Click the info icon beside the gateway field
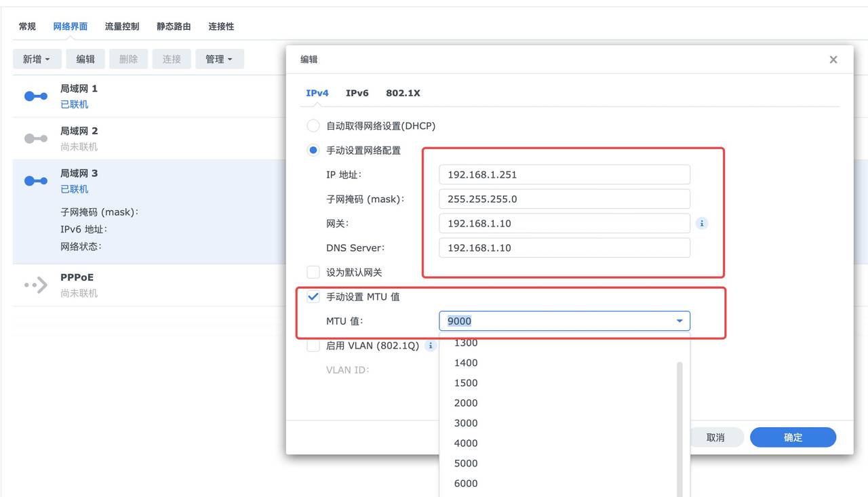The width and height of the screenshot is (868, 497). [702, 222]
